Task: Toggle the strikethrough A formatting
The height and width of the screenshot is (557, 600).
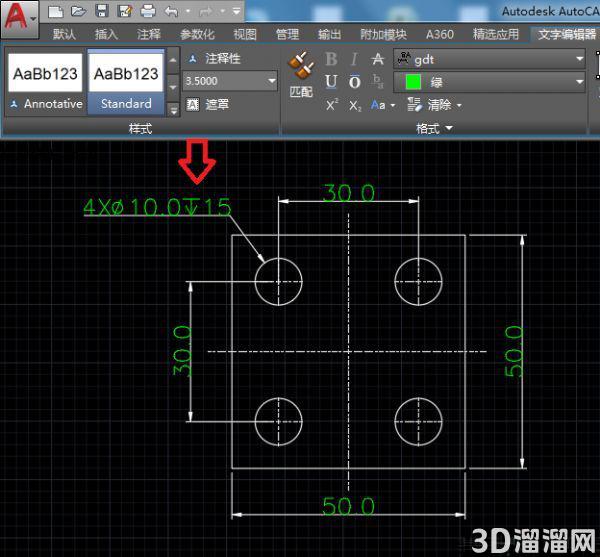Action: (378, 59)
